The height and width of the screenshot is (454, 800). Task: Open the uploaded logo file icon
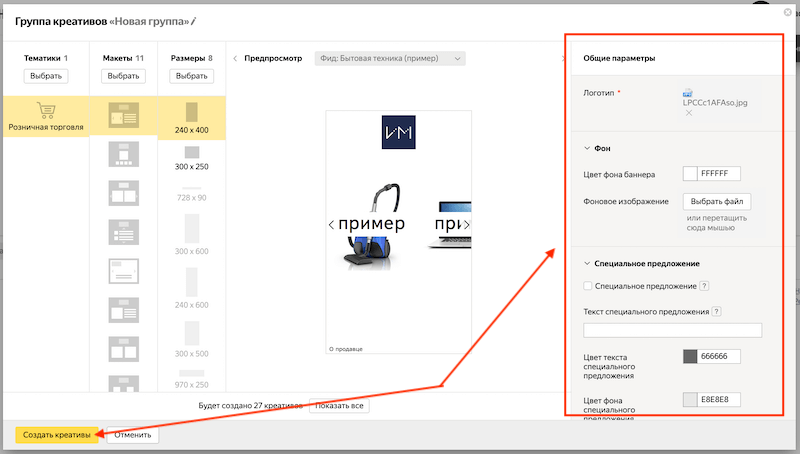click(x=688, y=93)
